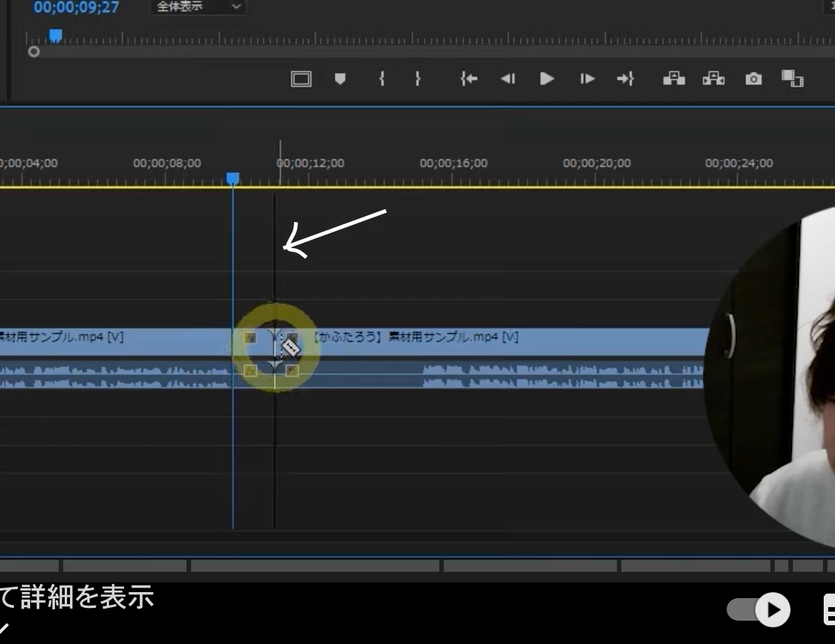The width and height of the screenshot is (835, 644).
Task: Click the Go to Out point button
Action: (625, 79)
